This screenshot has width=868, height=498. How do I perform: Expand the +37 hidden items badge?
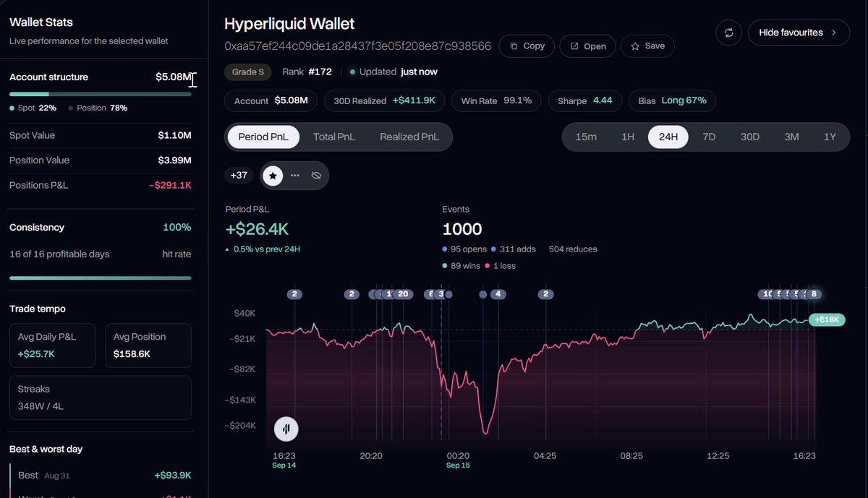pyautogui.click(x=239, y=175)
